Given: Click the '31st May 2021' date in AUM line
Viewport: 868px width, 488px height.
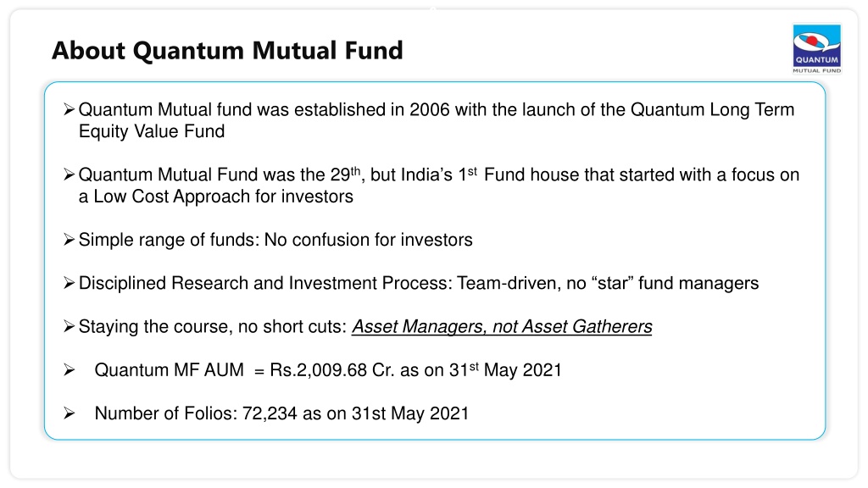Looking at the screenshot, I should pos(505,369).
